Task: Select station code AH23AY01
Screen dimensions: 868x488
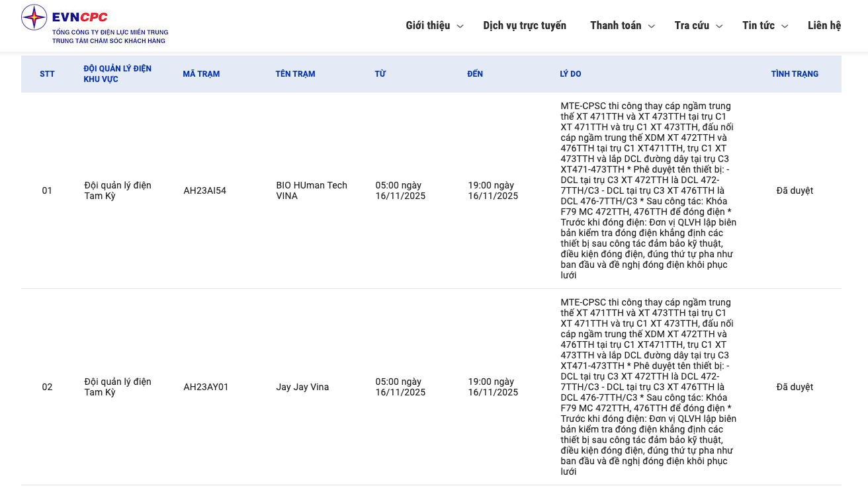Action: (206, 387)
